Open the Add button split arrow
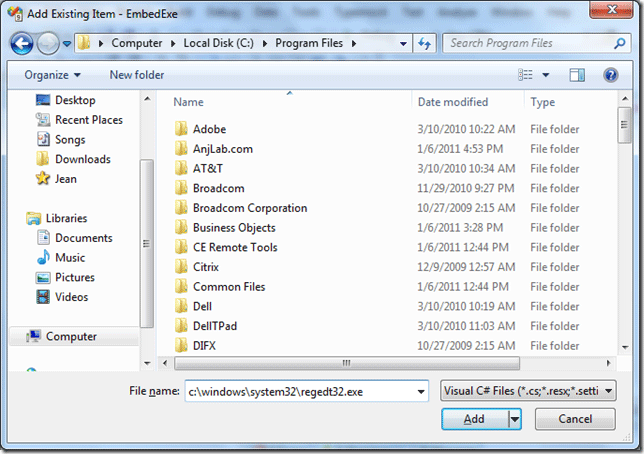The width and height of the screenshot is (644, 454). tap(515, 419)
